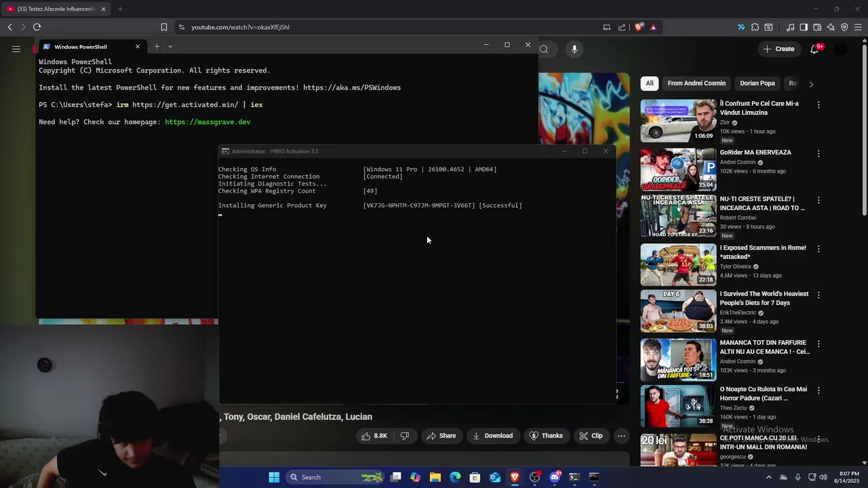The height and width of the screenshot is (488, 868).
Task: Toggle Brave sidebar panel icon
Action: [804, 27]
